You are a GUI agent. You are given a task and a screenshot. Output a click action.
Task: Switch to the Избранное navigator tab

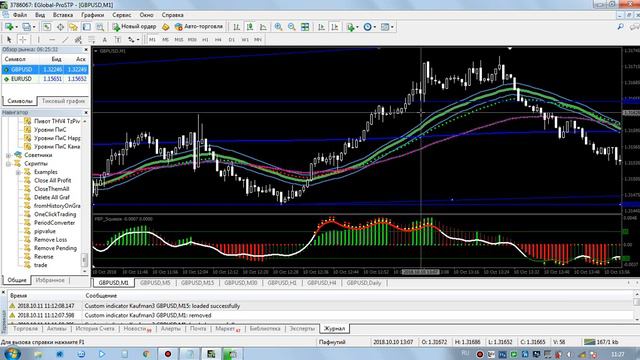50,280
